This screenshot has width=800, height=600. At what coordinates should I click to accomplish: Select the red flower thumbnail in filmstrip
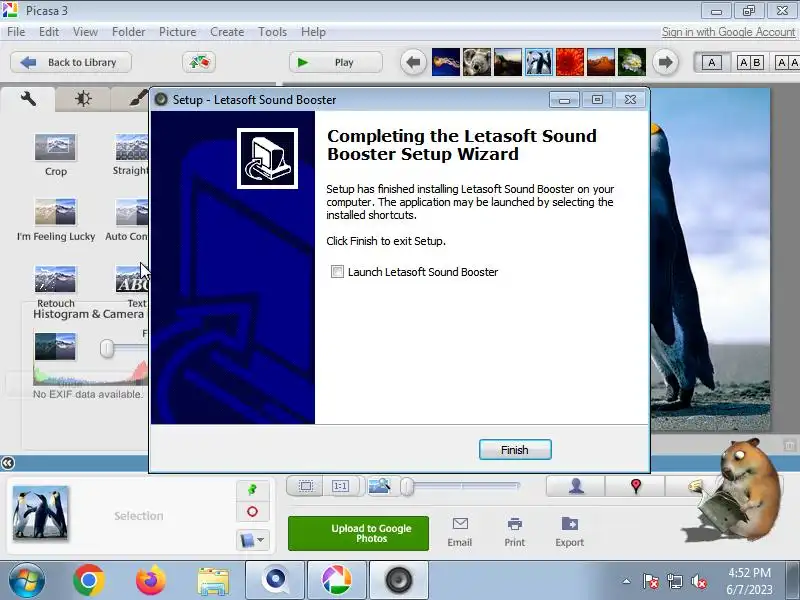pos(570,62)
